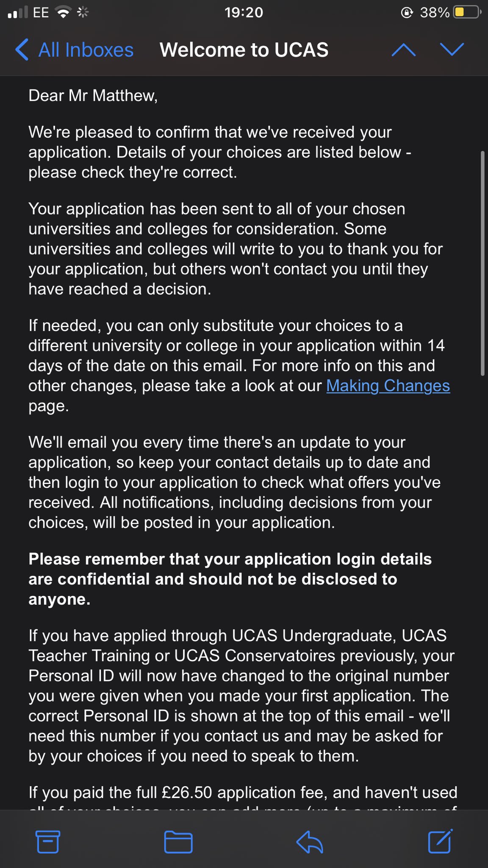Screen dimensions: 488x868
Task: Tap the bold confidential login details paragraph
Action: pyautogui.click(x=229, y=579)
